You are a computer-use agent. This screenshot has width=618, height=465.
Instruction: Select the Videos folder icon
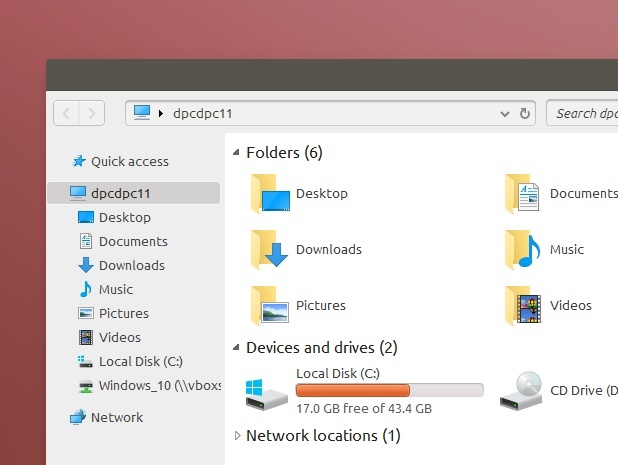click(523, 305)
